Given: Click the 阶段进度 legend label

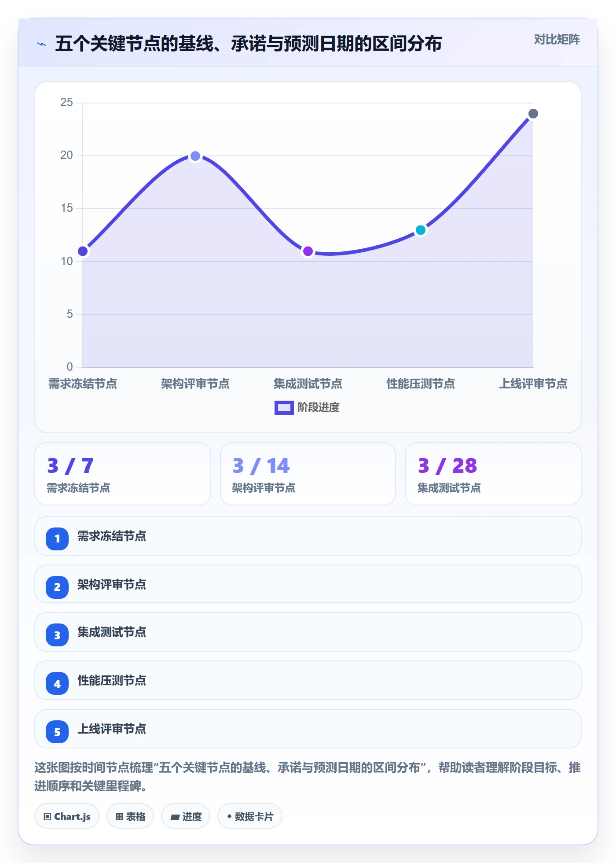Looking at the screenshot, I should click(319, 408).
